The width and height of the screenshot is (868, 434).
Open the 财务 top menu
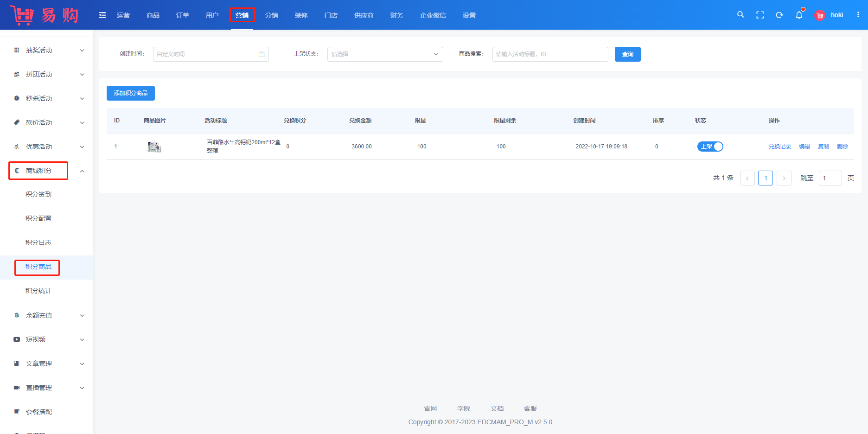coord(396,15)
